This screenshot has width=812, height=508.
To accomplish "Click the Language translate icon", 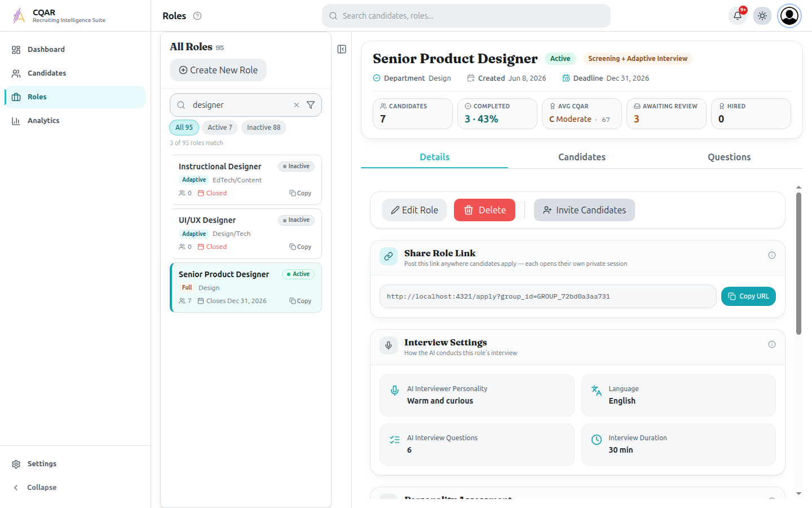I will (x=597, y=391).
